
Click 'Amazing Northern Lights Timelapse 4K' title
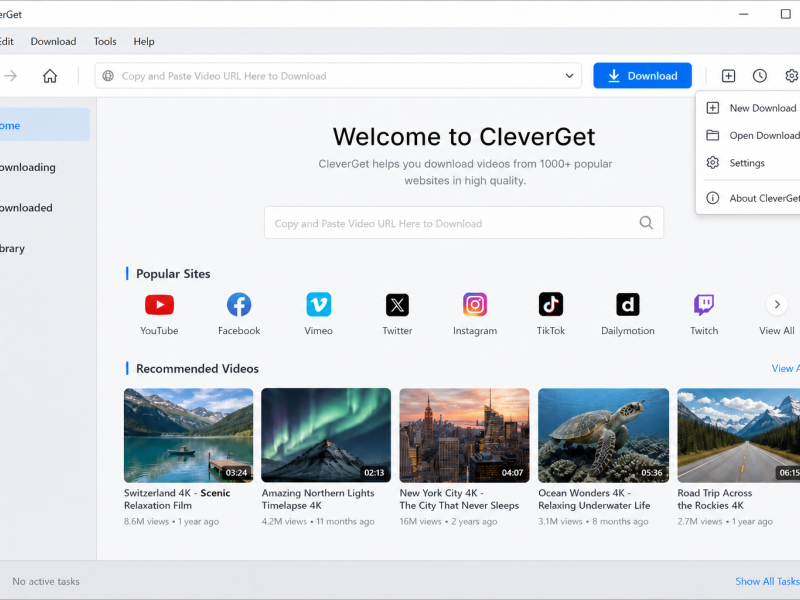coord(318,499)
